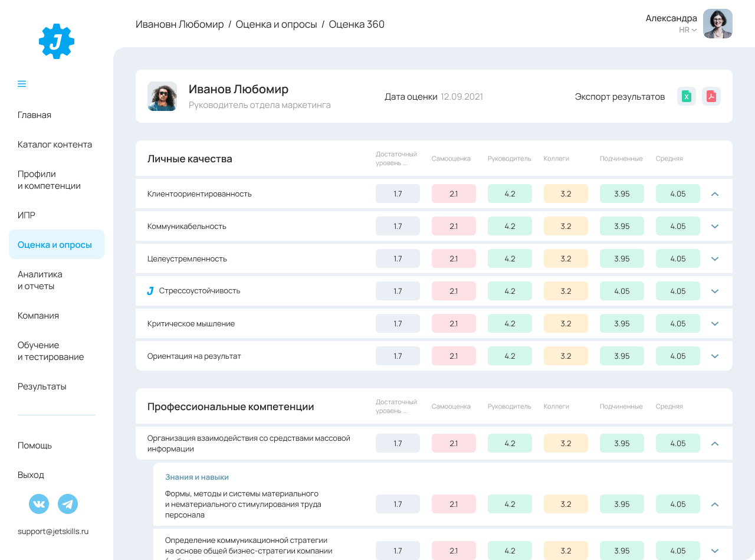
Task: Click breadcrumb Оценка и опросы
Action: [276, 24]
